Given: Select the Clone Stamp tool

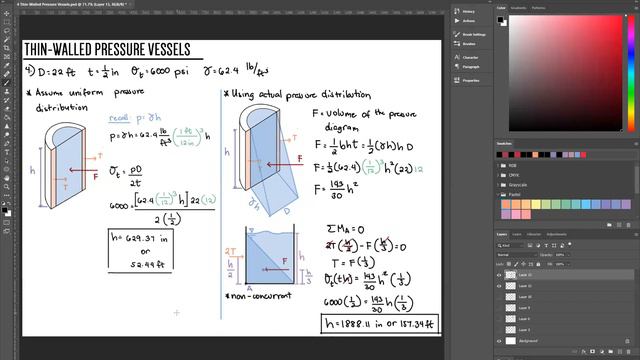Looking at the screenshot, I should [7, 91].
